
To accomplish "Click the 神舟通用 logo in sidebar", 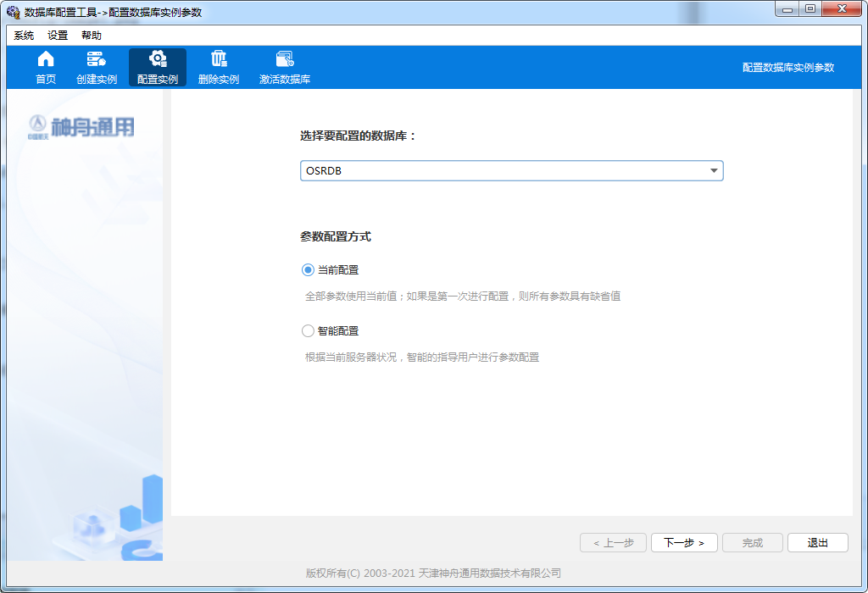I will (x=81, y=127).
